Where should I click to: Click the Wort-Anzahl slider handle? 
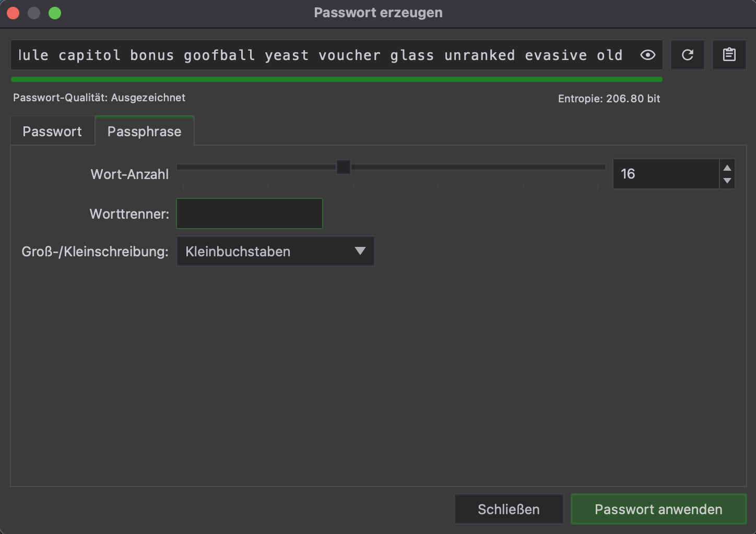pos(343,167)
